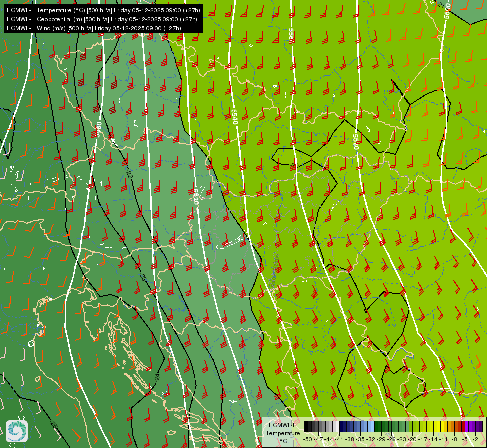The image size is (487, 448).
Task: Click the -24 isotherm label on the map
Action: tap(157, 377)
